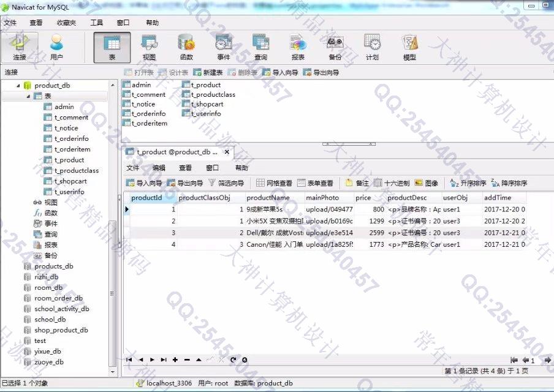Viewport: 554px width, 392px height.
Task: Open the main 文件 menu
Action: (10, 23)
